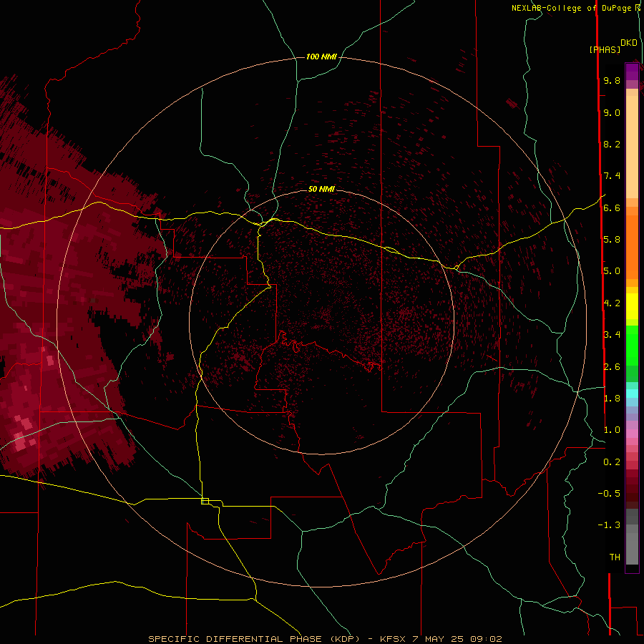Click the SPECIFIC DIFFERENTIAL PHASE (KDP) caption text
The width and height of the screenshot is (644, 644).
tap(253, 639)
